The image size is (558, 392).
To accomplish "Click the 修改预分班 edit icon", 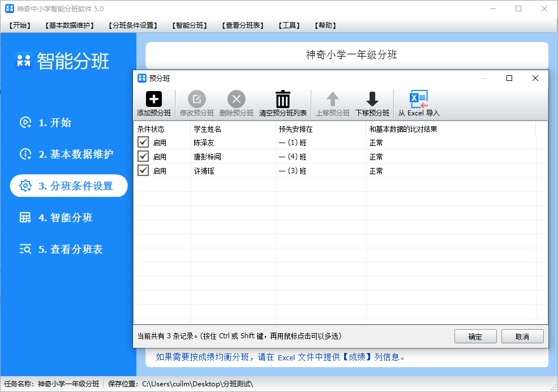I will point(197,99).
